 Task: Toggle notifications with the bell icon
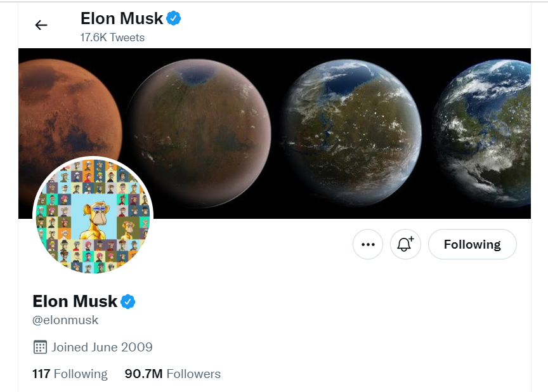[405, 244]
